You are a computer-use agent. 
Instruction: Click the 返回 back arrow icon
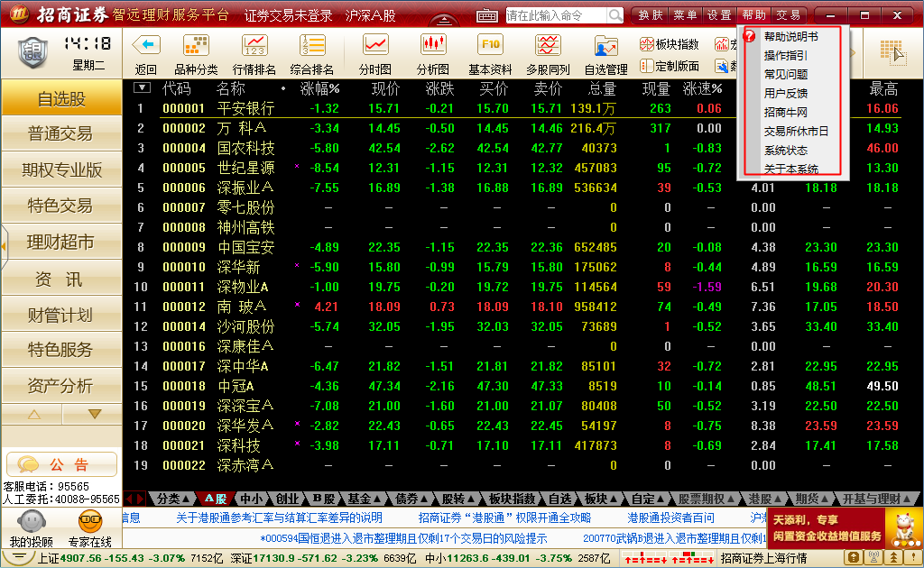point(145,45)
